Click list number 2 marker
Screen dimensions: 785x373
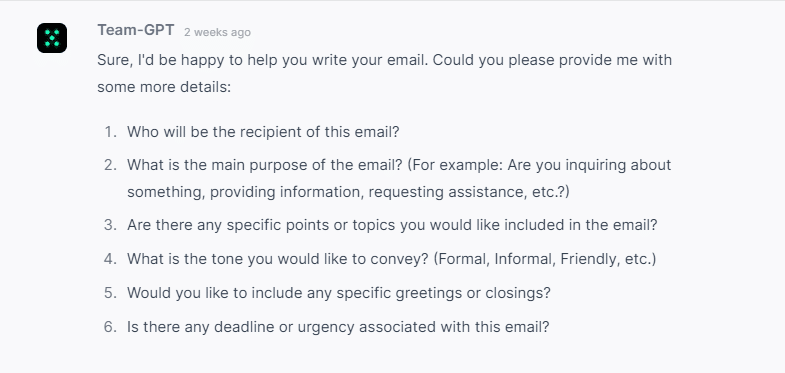111,165
